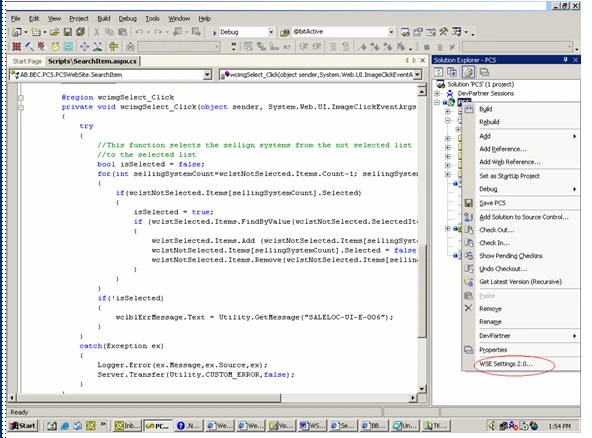Image resolution: width=592 pixels, height=438 pixels.
Task: Click the Show All Files icon in Solution Explorer
Action: [x=468, y=72]
